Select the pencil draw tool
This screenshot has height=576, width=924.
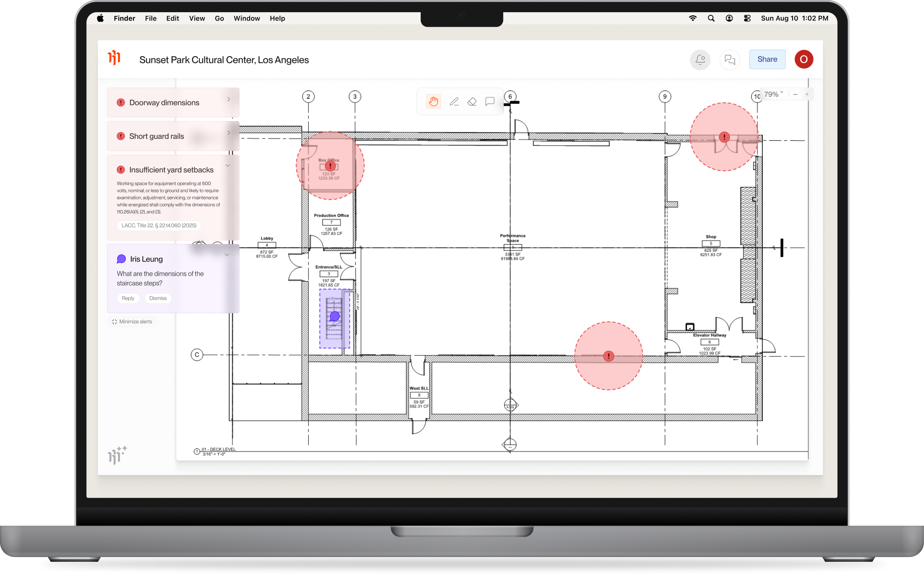click(454, 102)
